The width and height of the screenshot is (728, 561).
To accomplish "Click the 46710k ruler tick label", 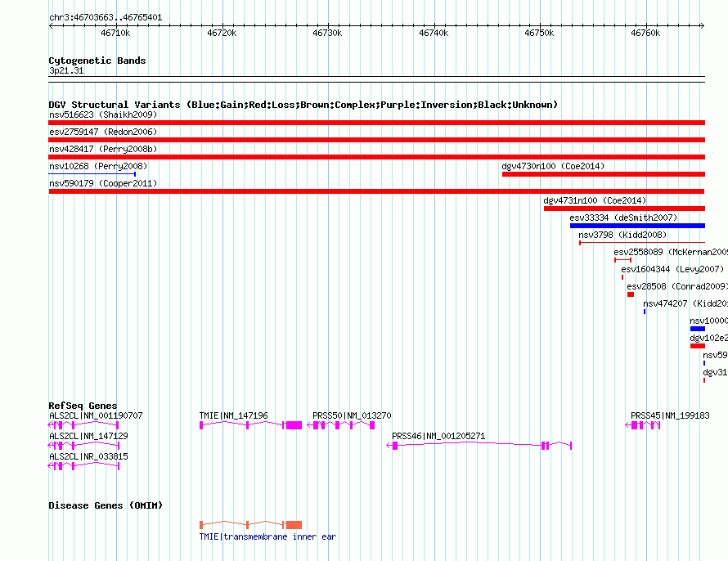I will tap(115, 33).
